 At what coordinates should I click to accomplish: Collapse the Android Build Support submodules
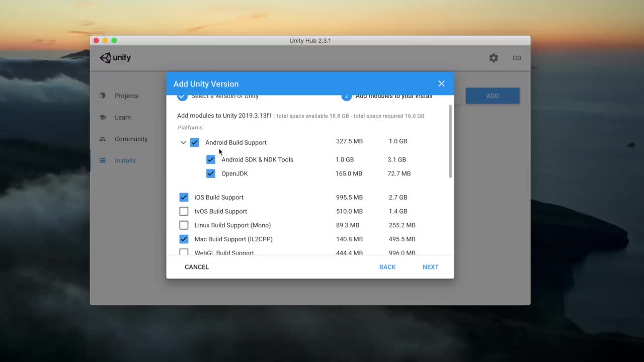[x=183, y=142]
